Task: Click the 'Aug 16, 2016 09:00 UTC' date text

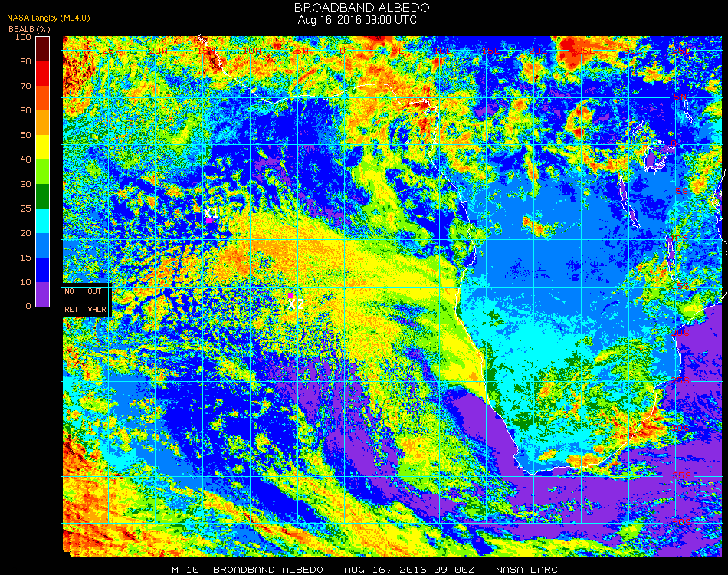Action: point(357,20)
